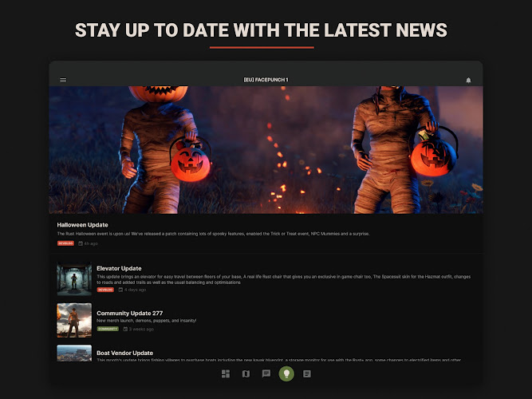Open the Halloween Update article title
Screen dimensions: 532x399
[x=82, y=225]
